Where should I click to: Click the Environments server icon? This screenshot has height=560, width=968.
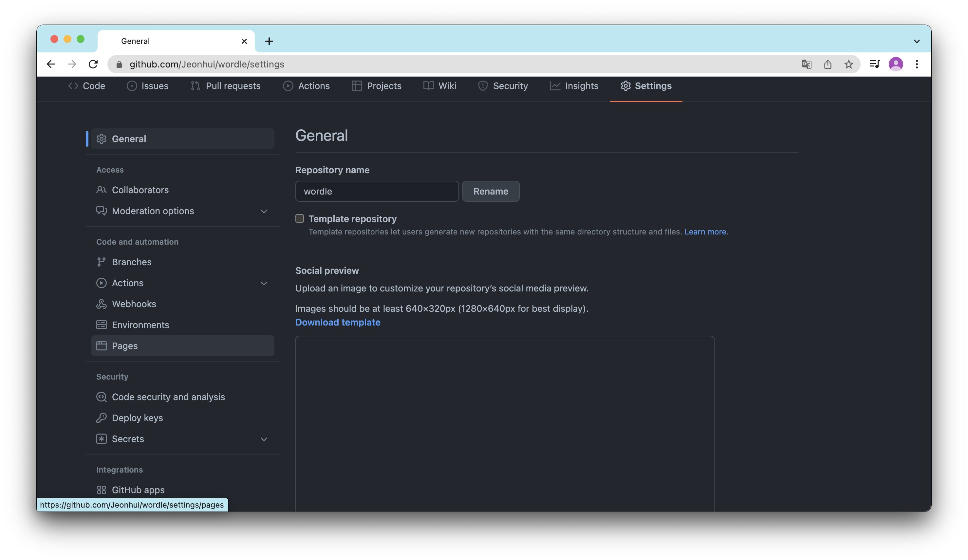pos(102,325)
